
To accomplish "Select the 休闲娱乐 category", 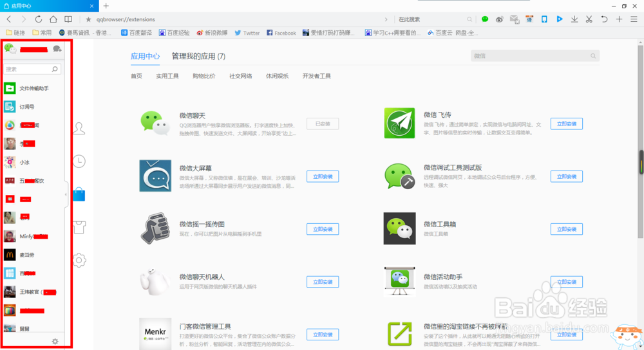I will coord(277,76).
